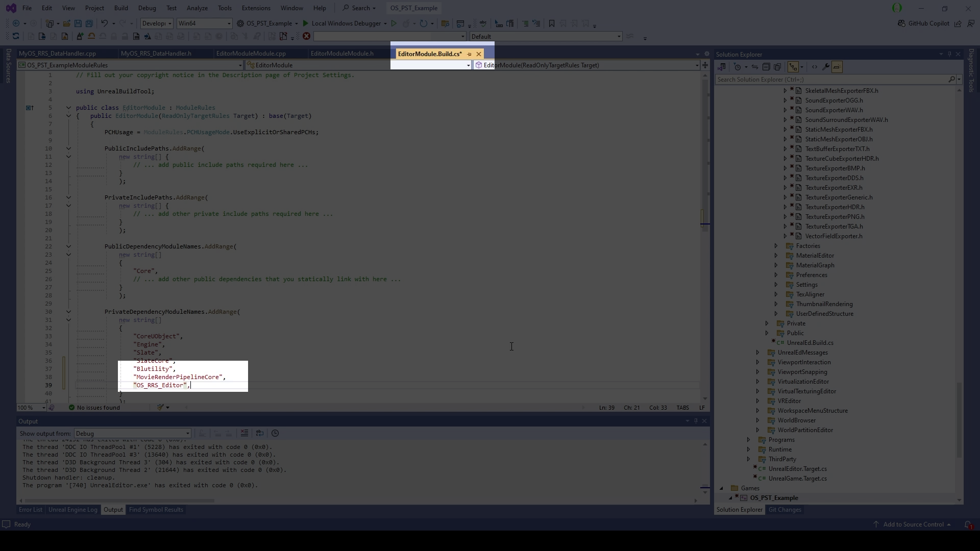980x551 pixels.
Task: Open the 100 % zoom dropdown
Action: (31, 408)
